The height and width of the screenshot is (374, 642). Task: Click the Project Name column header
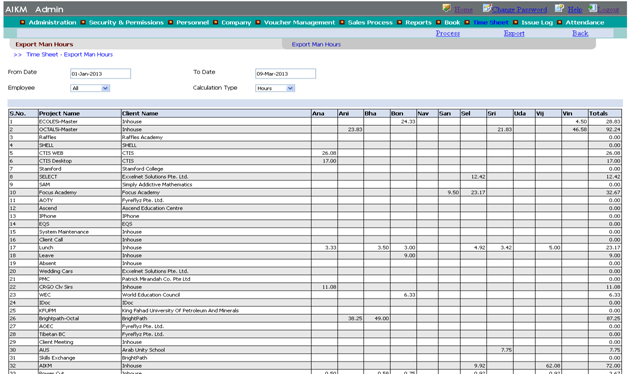80,113
